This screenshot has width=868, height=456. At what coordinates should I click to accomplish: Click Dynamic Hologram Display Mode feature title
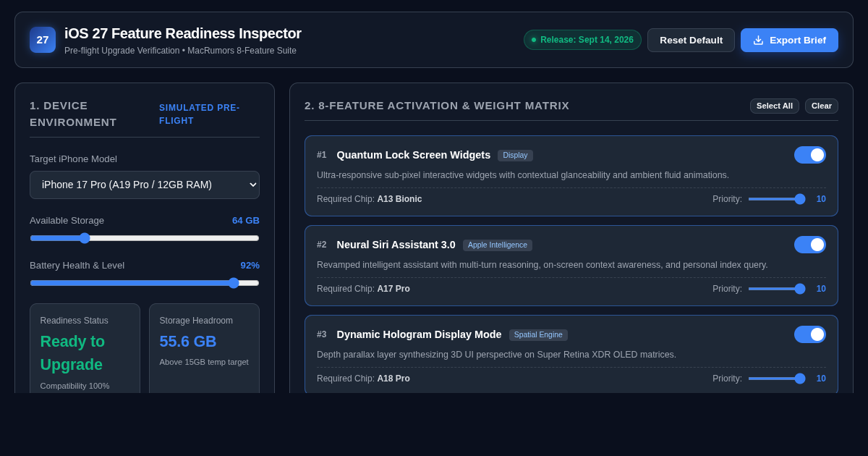[420, 334]
